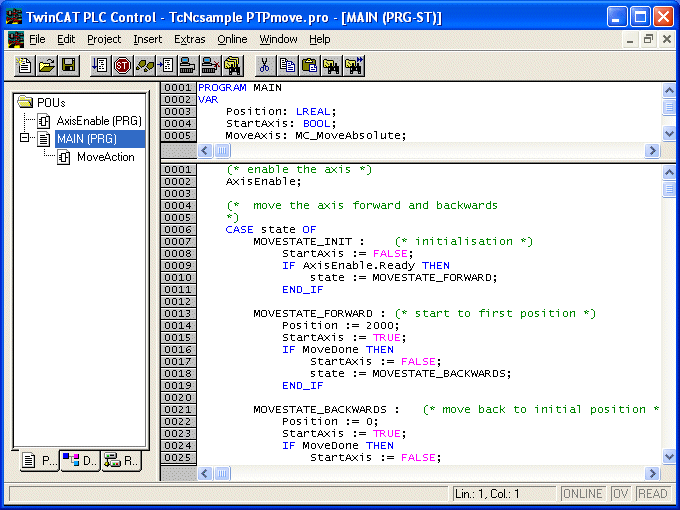Open the Online menu

coord(232,39)
